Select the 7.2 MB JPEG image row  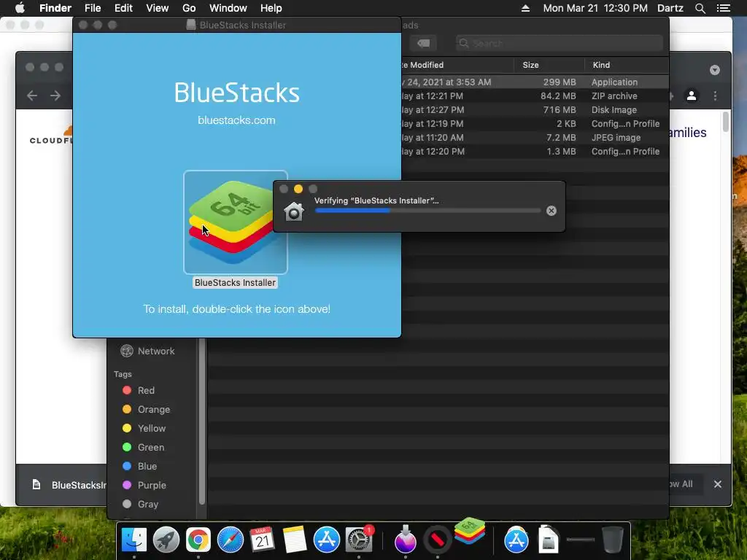[x=535, y=137]
